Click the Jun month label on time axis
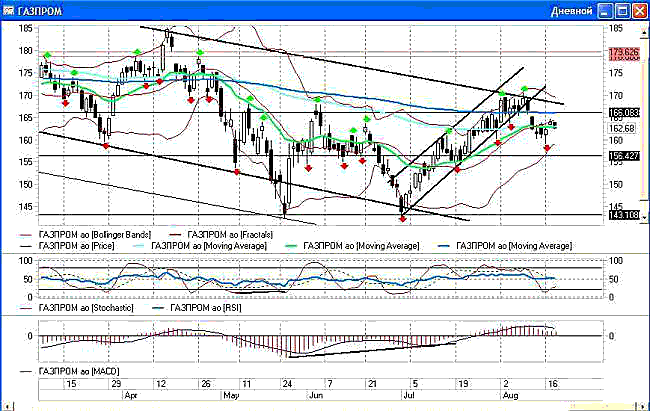650x411 pixels. pos(316,396)
